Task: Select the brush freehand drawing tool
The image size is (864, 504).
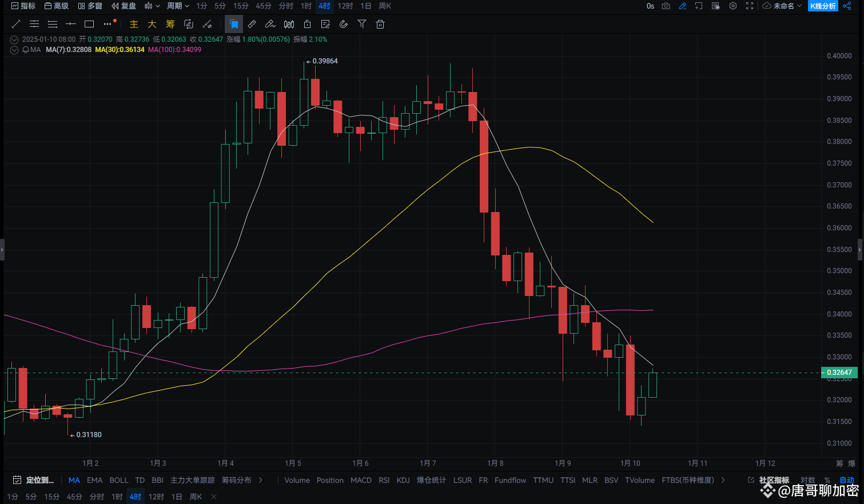Action: click(x=270, y=24)
